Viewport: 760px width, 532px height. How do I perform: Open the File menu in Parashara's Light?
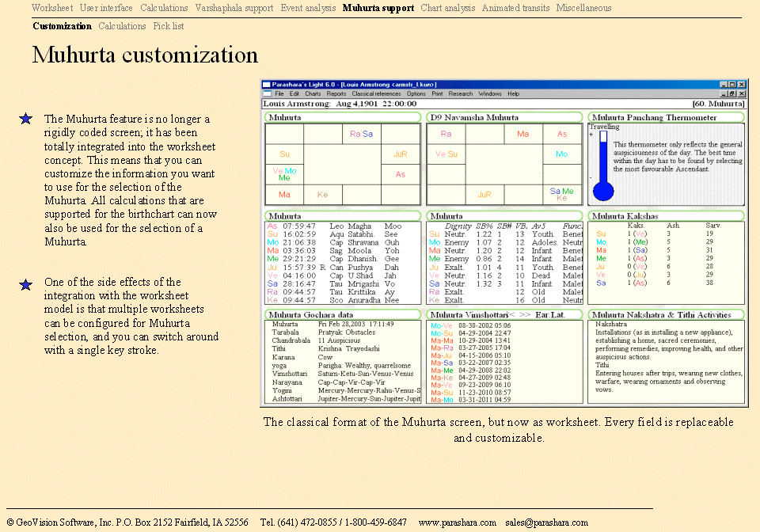click(x=279, y=93)
